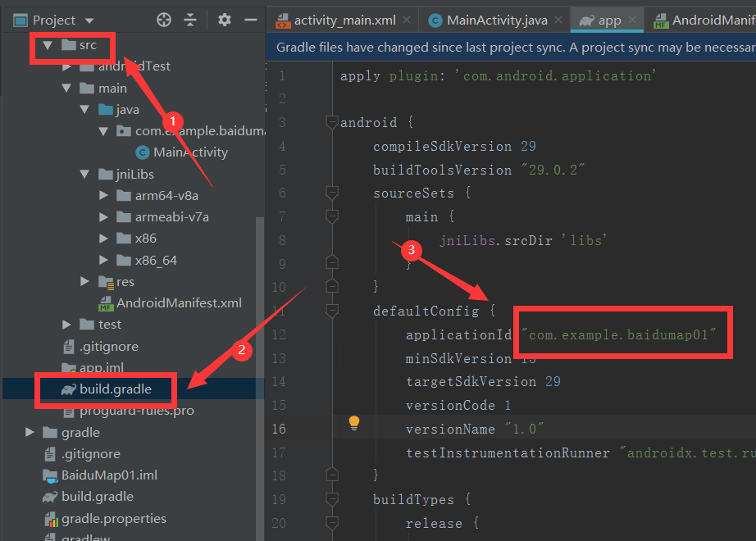
Task: Collapse the java folder
Action: tap(84, 110)
